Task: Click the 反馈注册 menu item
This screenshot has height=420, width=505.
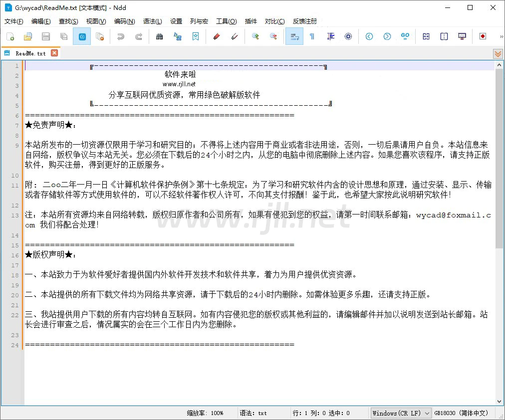Action: [x=304, y=21]
